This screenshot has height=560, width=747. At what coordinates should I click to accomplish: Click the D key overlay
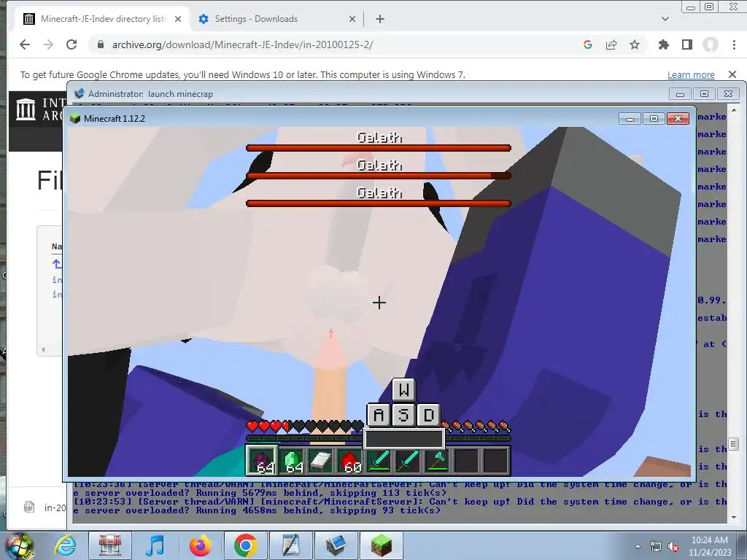pos(428,415)
